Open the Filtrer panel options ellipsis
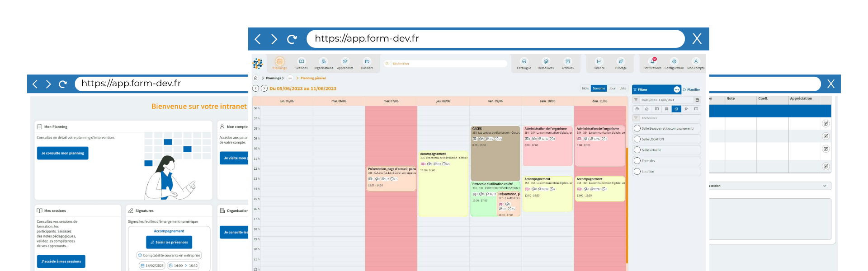Screen dimensions: 868x271 pyautogui.click(x=677, y=89)
